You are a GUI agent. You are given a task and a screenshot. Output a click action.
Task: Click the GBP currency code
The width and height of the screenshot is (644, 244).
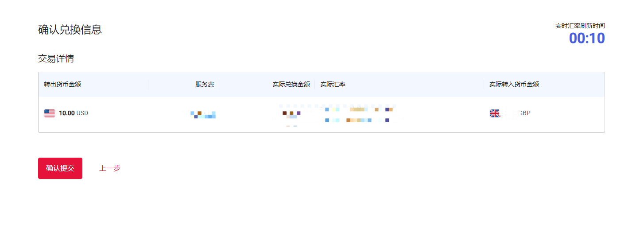pyautogui.click(x=524, y=113)
